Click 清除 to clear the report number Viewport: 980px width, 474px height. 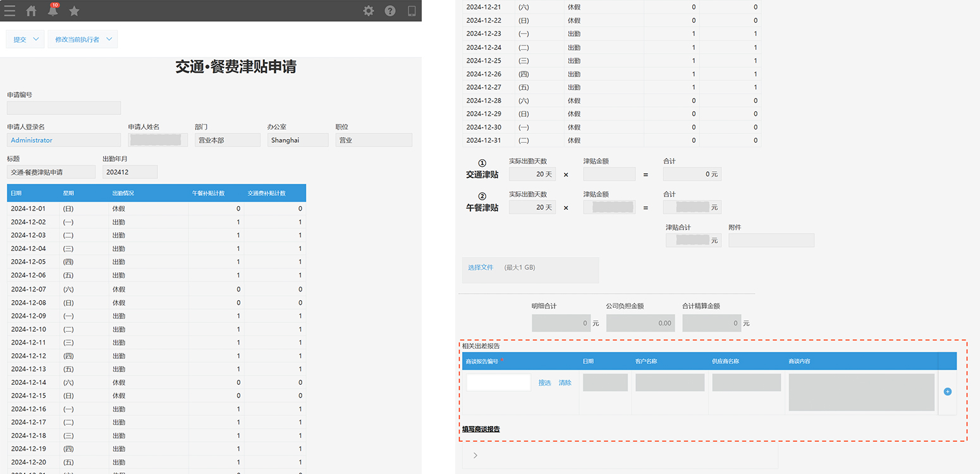[565, 383]
